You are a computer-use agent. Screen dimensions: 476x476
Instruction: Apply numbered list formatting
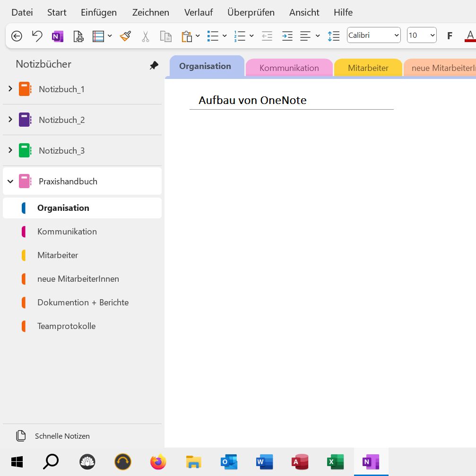pos(240,36)
